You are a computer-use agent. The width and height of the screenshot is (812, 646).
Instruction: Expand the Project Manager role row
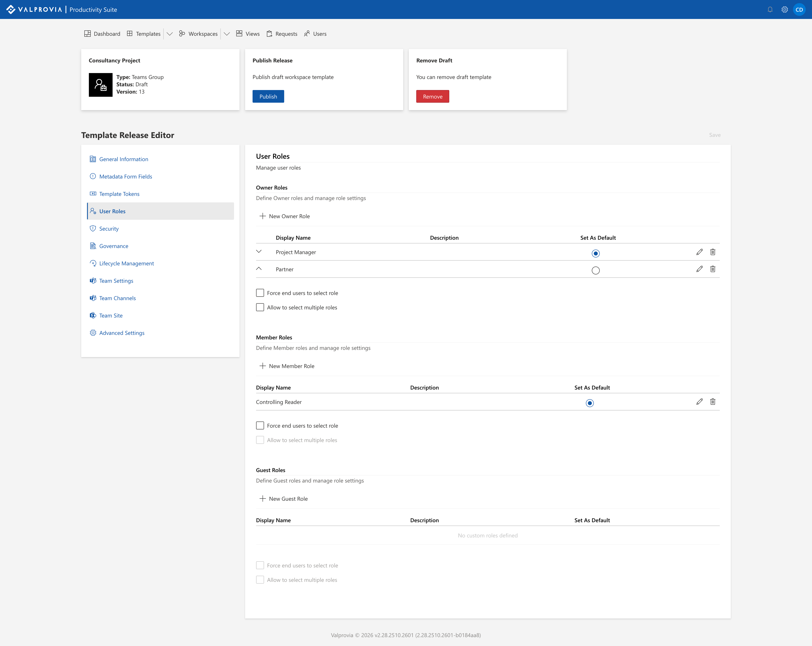(x=259, y=252)
